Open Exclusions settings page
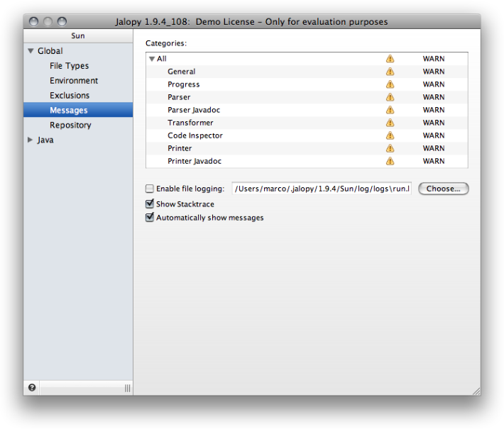Viewport: 504px width, 429px height. click(x=70, y=95)
